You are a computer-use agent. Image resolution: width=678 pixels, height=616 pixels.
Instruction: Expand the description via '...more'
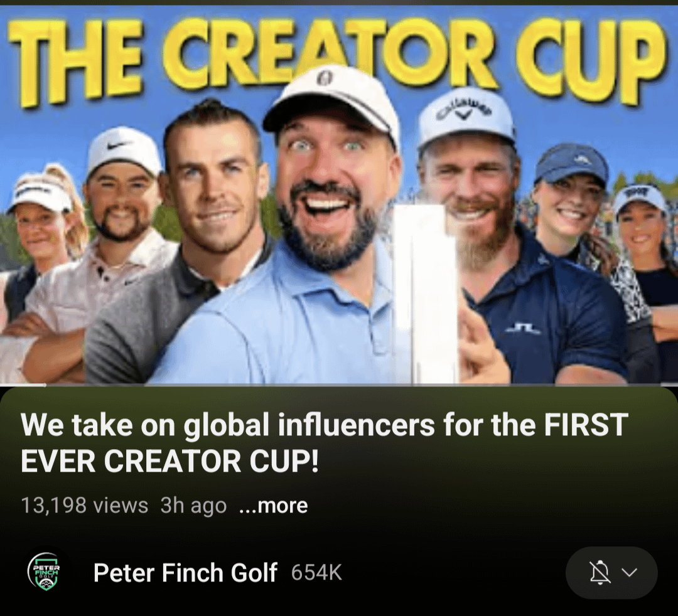[273, 505]
